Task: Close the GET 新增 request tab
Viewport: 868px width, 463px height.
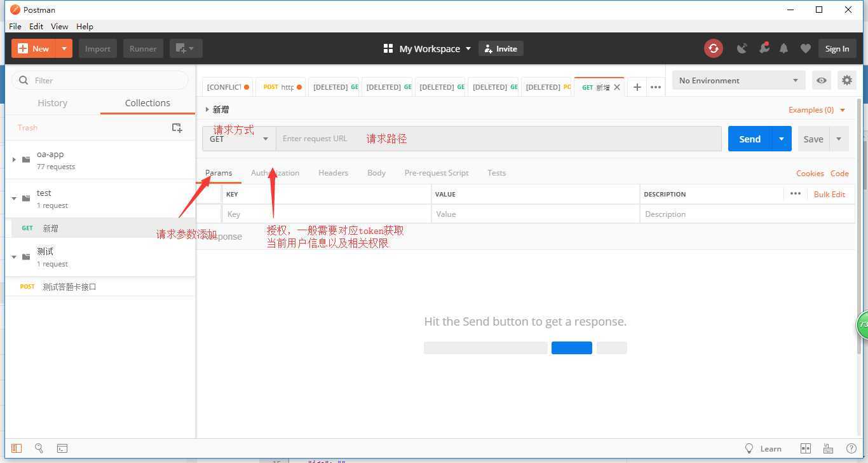Action: click(616, 87)
